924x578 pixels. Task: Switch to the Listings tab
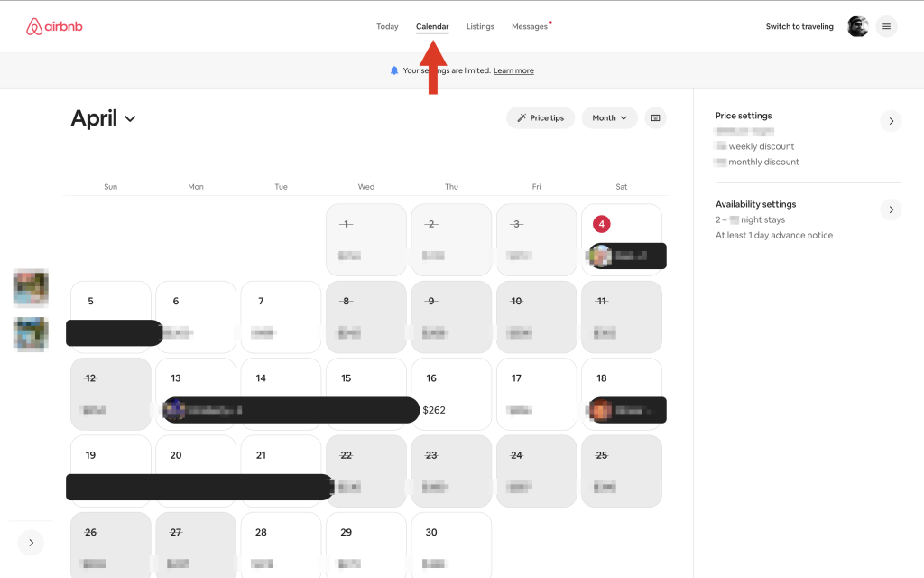(480, 26)
